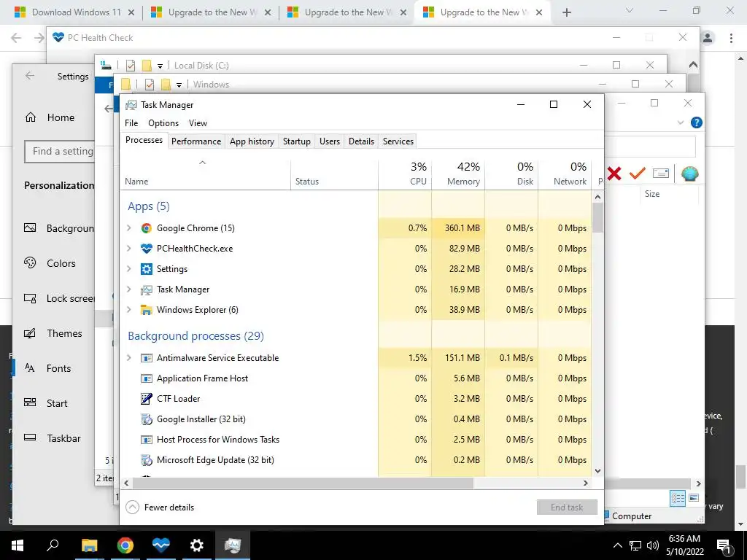The image size is (747, 560).
Task: Open a new Chrome tab with plus button
Action: tap(566, 12)
